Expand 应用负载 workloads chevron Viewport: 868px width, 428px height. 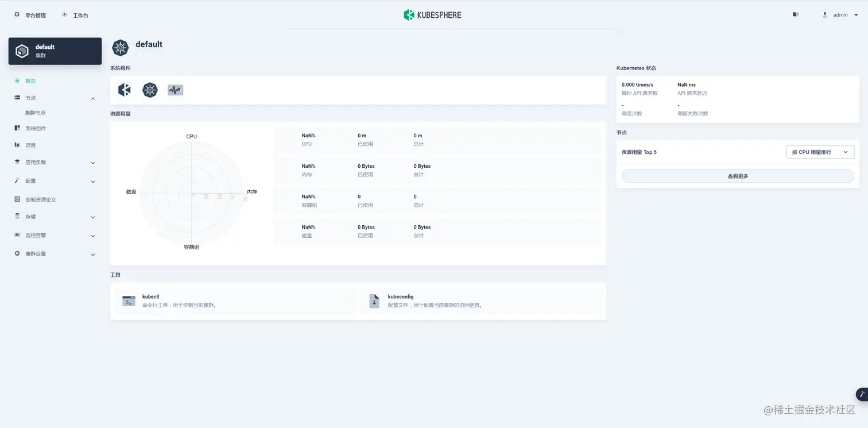coord(93,163)
